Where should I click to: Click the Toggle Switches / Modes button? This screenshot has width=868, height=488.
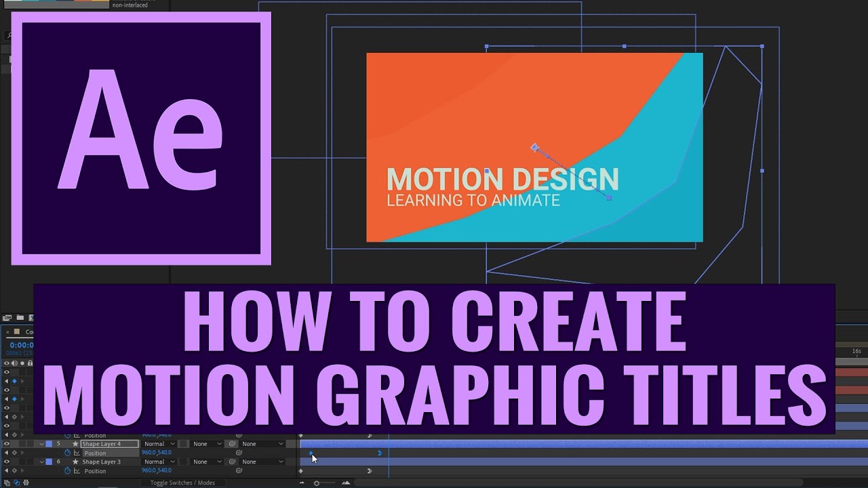[x=182, y=483]
